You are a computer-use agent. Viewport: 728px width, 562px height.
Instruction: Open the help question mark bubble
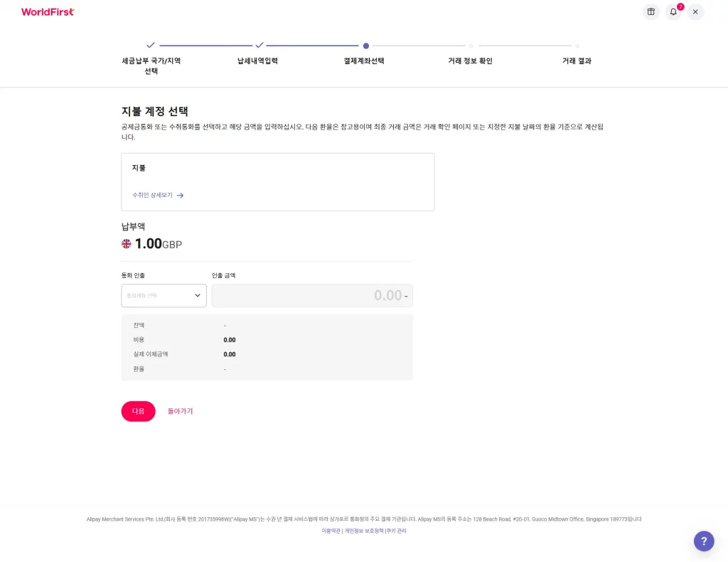[704, 541]
